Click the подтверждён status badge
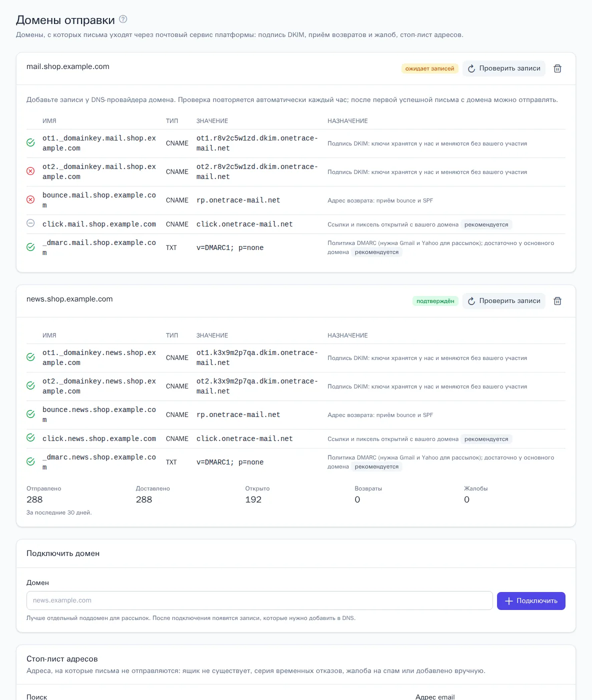592x700 pixels. click(x=435, y=301)
